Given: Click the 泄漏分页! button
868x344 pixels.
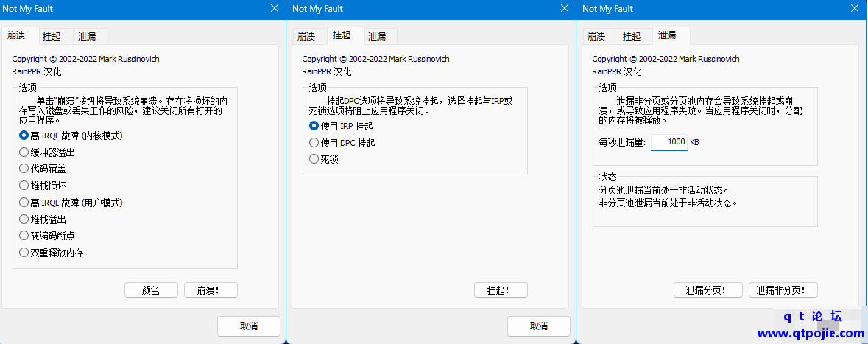Looking at the screenshot, I should tap(708, 289).
